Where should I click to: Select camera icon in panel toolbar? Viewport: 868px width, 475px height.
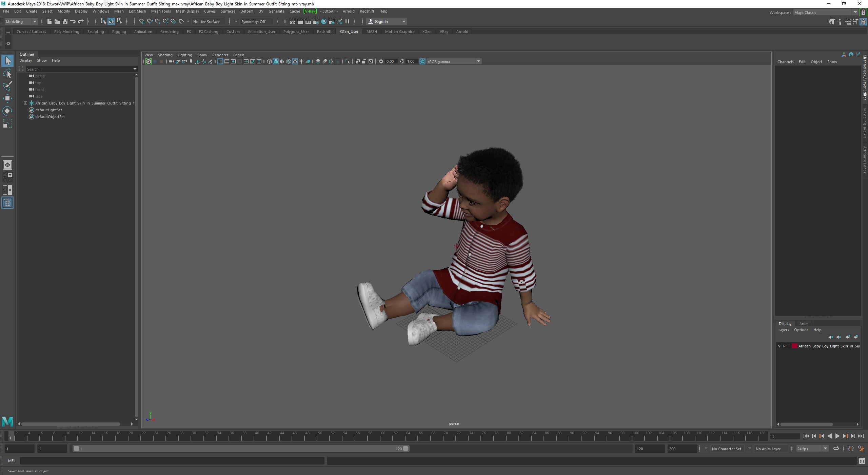click(x=171, y=61)
